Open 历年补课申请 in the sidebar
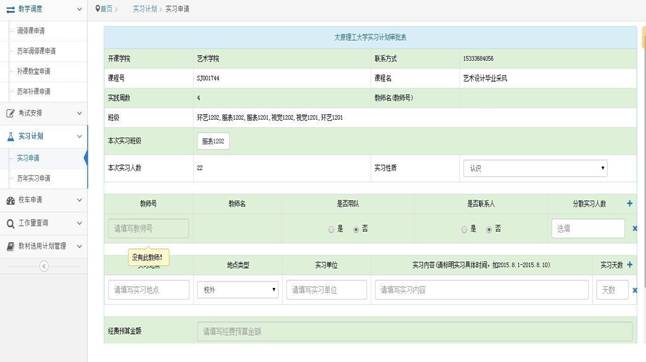 [x=33, y=91]
